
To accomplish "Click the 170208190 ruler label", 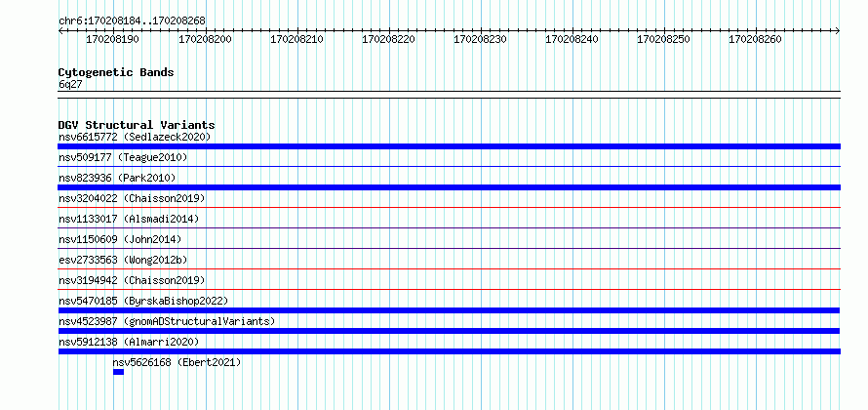I will point(113,39).
